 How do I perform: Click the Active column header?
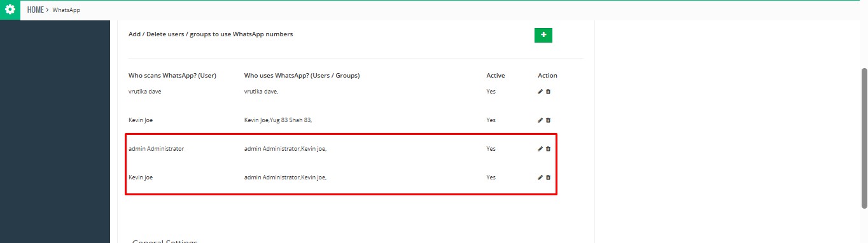click(496, 76)
